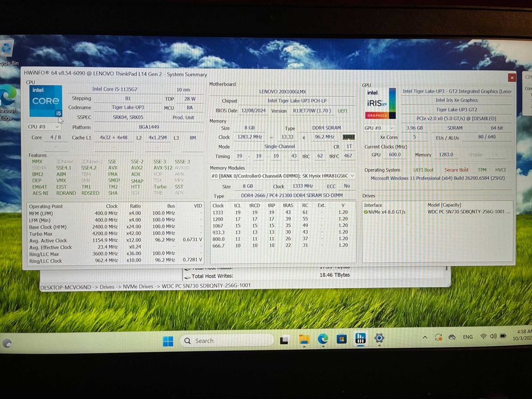Click the TPM indicator label
Screen dimensions: 532x399
[482, 170]
